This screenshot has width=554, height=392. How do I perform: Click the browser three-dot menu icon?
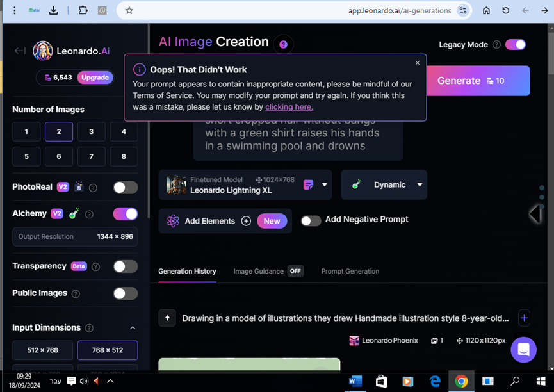coord(15,11)
